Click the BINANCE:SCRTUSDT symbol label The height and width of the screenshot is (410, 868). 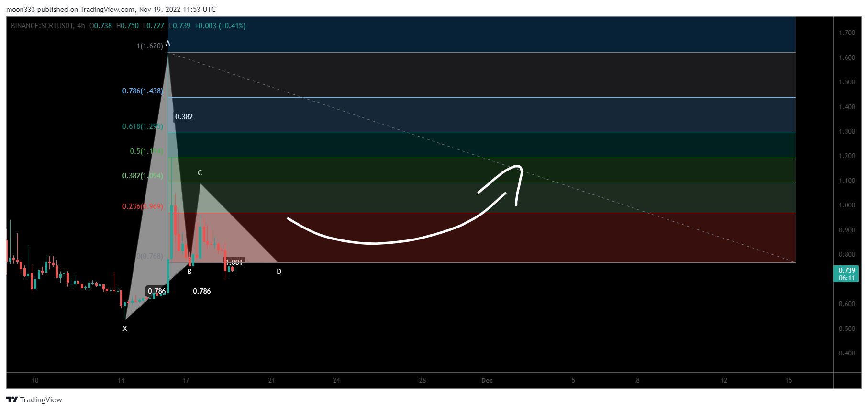tap(42, 26)
